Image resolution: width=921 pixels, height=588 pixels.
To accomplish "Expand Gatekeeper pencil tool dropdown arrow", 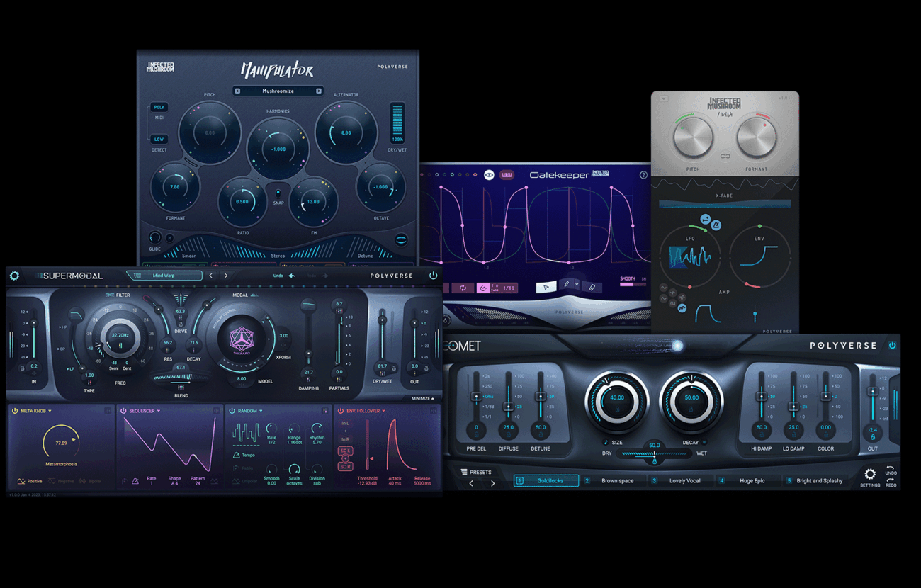I will click(577, 285).
